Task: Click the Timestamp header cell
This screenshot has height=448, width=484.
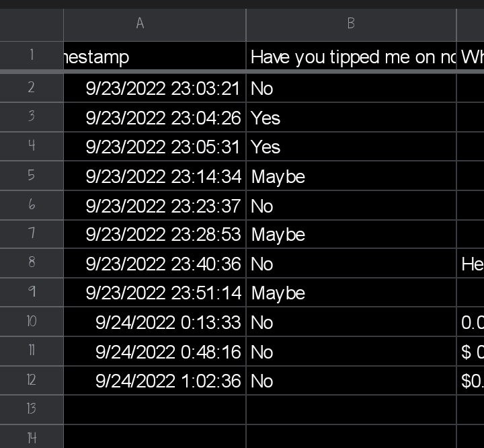Action: tap(155, 56)
